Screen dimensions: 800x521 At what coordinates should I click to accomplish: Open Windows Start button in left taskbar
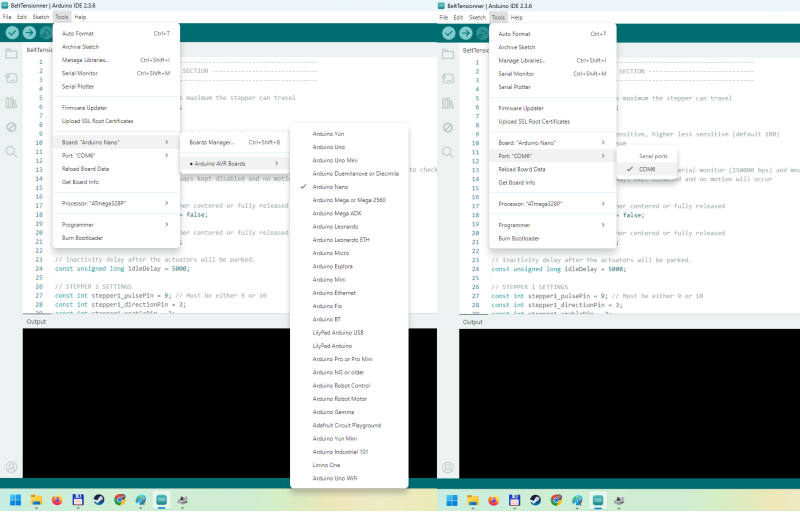[x=15, y=500]
